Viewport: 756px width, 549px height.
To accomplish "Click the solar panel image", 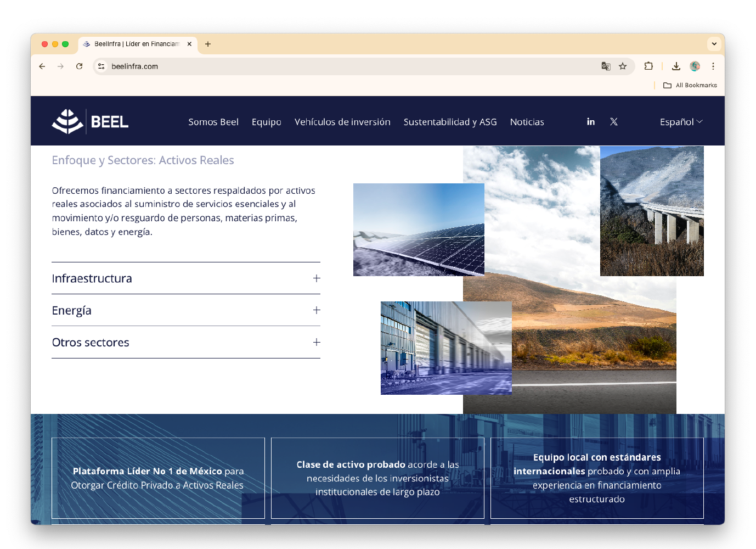I will point(419,229).
